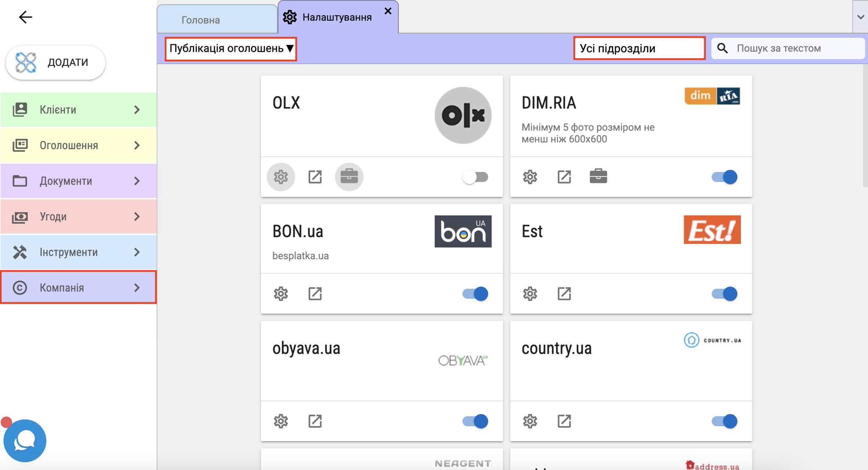Viewport: 868px width, 470px height.
Task: Click the search magnifier icon
Action: [723, 48]
